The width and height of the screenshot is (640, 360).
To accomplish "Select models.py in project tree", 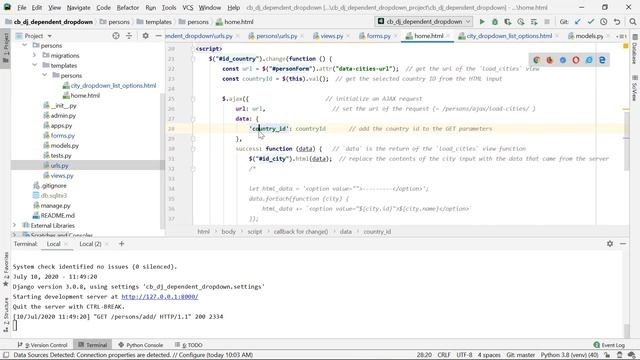I will pos(64,145).
